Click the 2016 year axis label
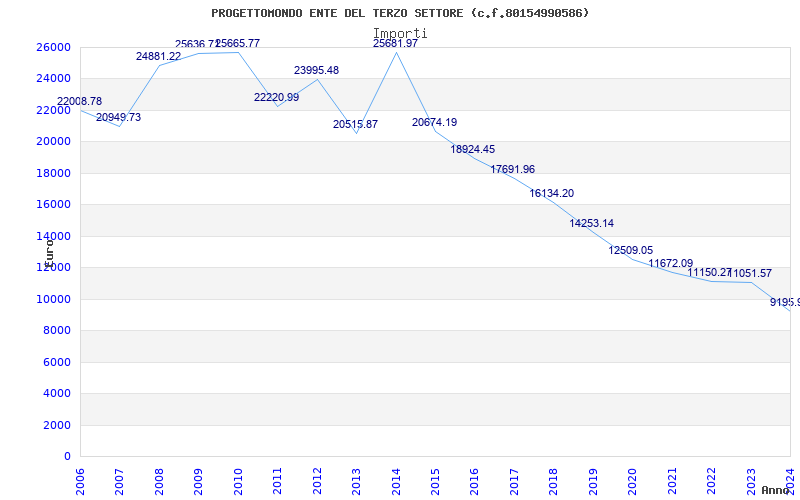Screen dimensions: 800x500 coord(474,481)
